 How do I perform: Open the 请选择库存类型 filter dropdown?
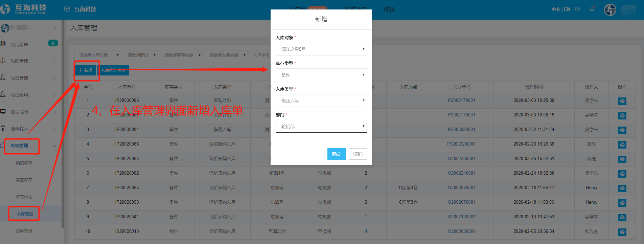pyautogui.click(x=181, y=55)
